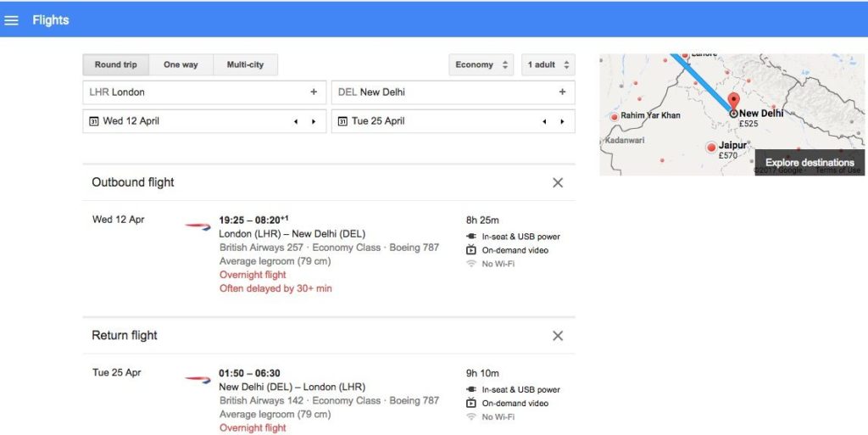Move return date one day later
868x435 pixels.
point(562,122)
